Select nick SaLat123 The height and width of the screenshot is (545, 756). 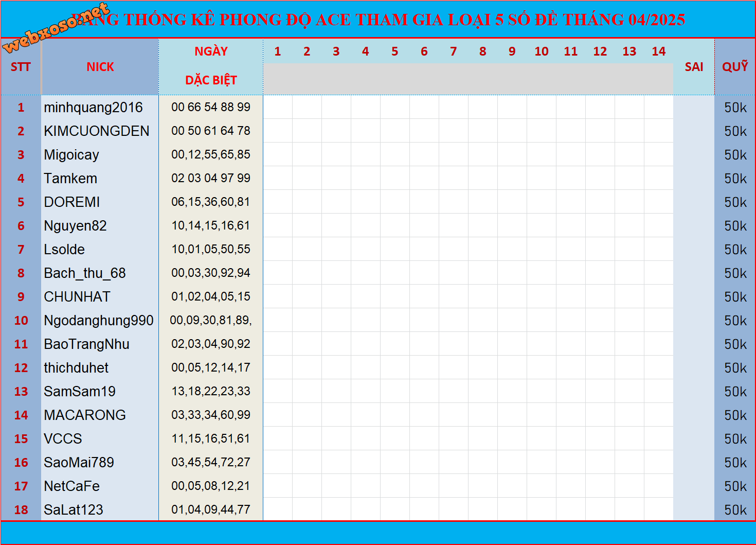point(74,510)
